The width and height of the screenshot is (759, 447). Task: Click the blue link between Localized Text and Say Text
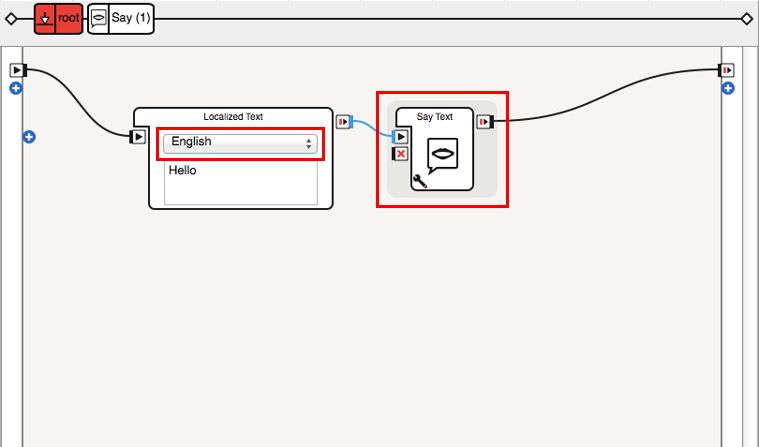coord(372,128)
